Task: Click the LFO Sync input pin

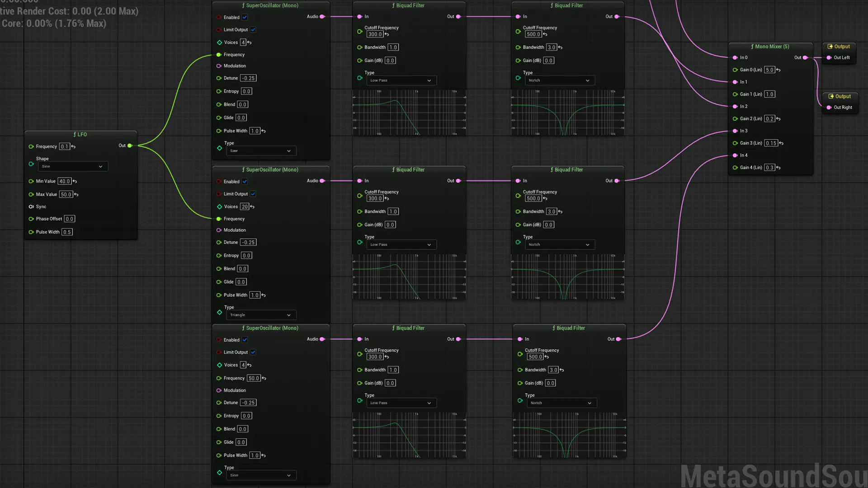Action: point(31,206)
